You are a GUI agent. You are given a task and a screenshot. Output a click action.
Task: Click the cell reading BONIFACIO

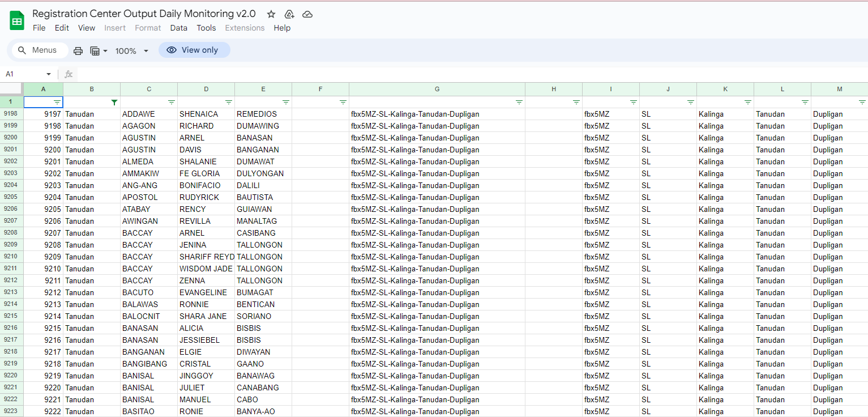point(206,185)
